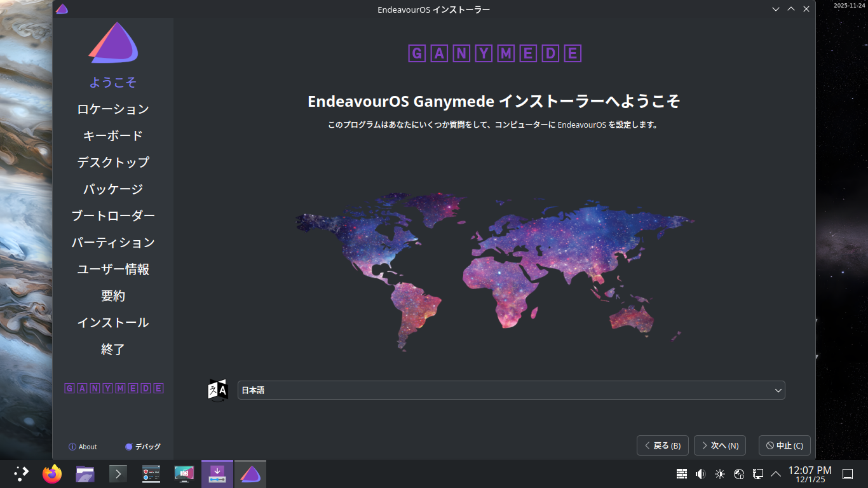Launch the terminal from the taskbar
Screen dimensions: 868x488
pos(118,473)
